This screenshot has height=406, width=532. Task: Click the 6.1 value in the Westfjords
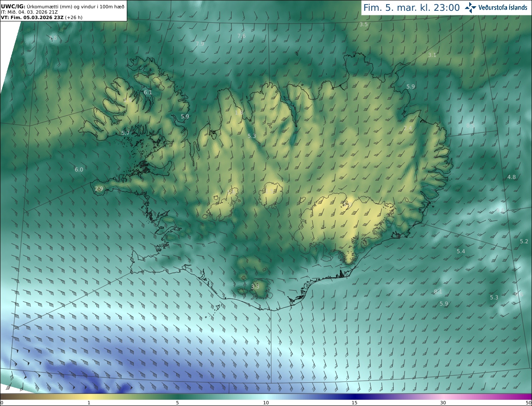tap(148, 93)
